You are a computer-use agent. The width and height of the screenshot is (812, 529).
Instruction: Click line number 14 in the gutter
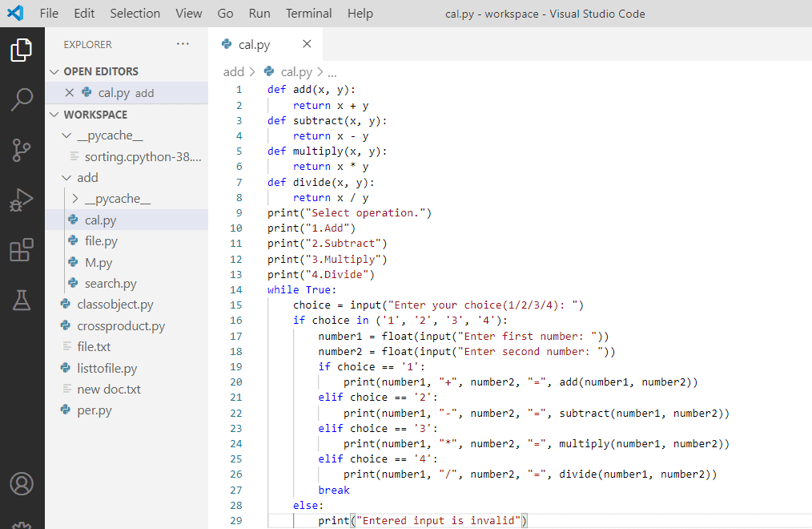235,289
